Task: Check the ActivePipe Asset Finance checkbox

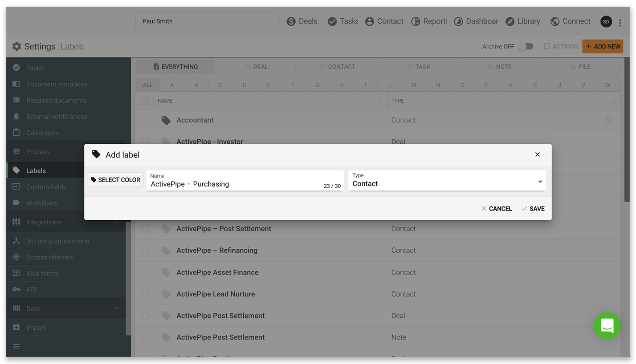Action: (x=144, y=272)
